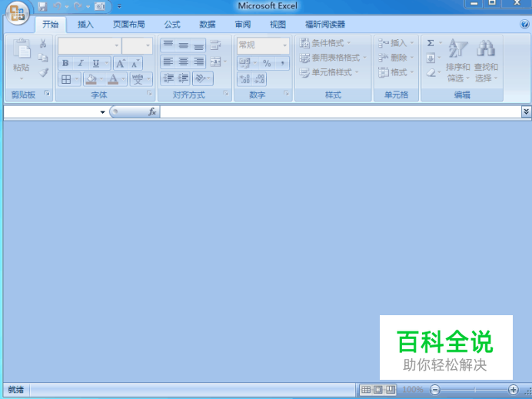Viewport: 532px width, 399px height.
Task: Click Accounting Number Format icon
Action: coord(244,63)
